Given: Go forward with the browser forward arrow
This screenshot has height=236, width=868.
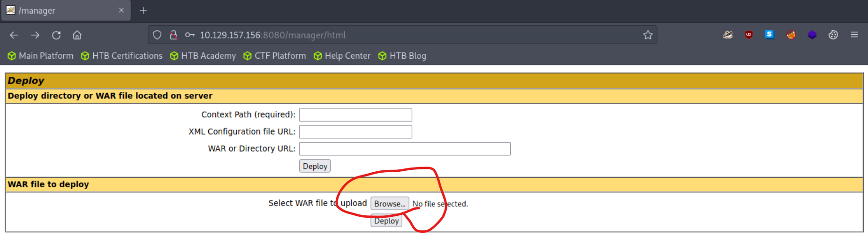Looking at the screenshot, I should click(x=35, y=35).
